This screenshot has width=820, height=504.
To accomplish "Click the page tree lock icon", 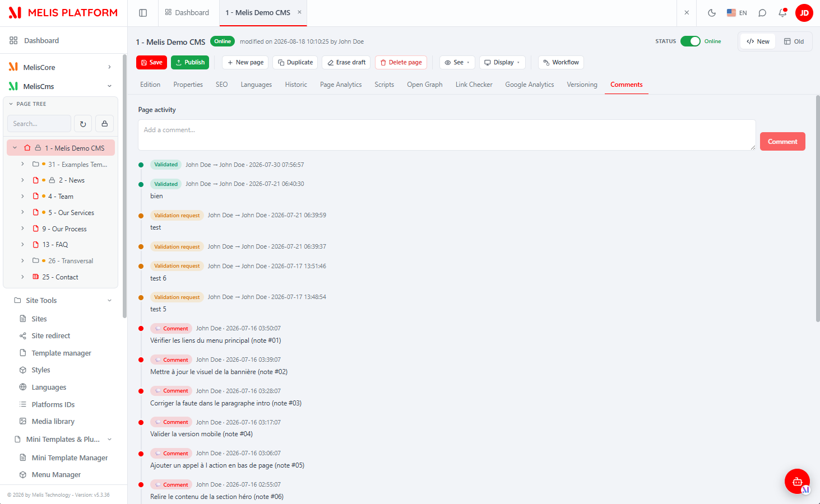I will tap(105, 124).
